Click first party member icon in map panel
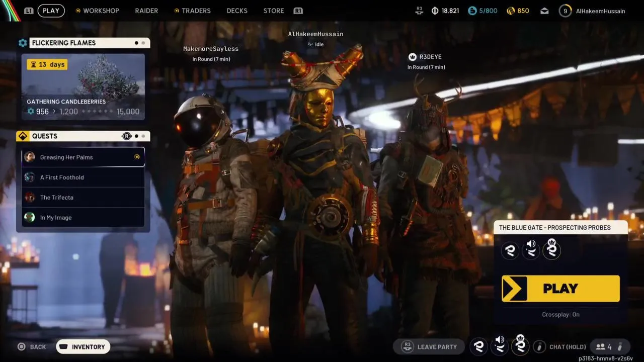This screenshot has height=362, width=644. tap(510, 250)
